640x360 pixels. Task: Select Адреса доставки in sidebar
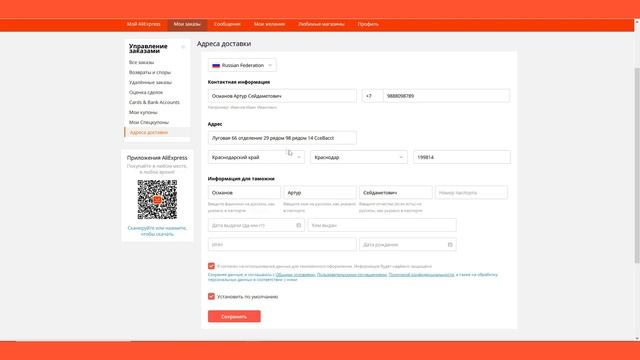(149, 132)
